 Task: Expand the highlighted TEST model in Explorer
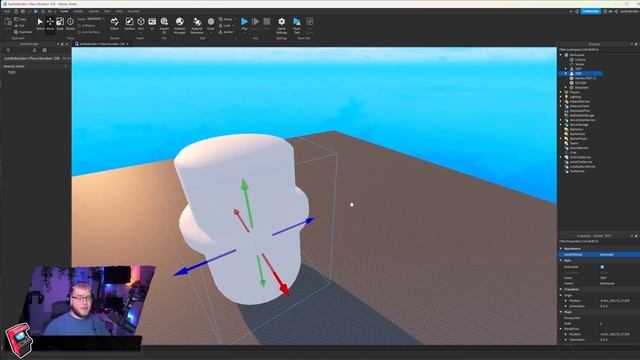pos(566,73)
